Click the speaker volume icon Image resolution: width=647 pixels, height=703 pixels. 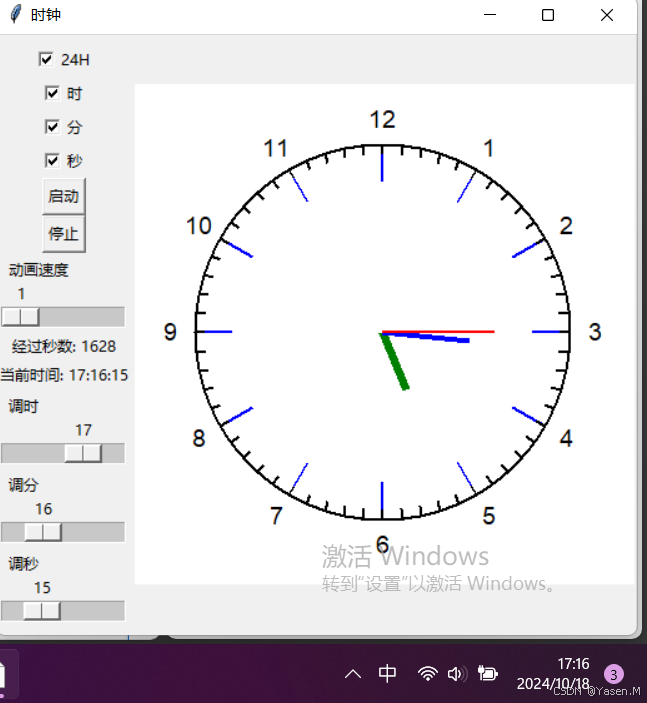[457, 674]
